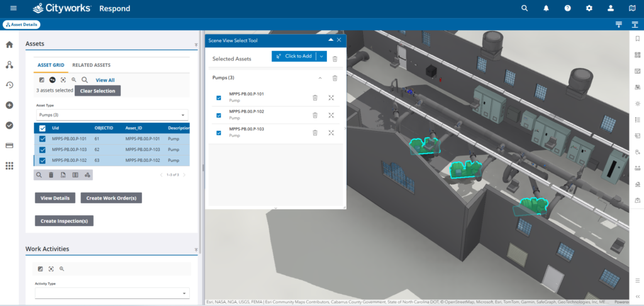Delete MPPS-PB.00.P-103 from selected assets
Screen dimensions: 644x306
point(315,132)
